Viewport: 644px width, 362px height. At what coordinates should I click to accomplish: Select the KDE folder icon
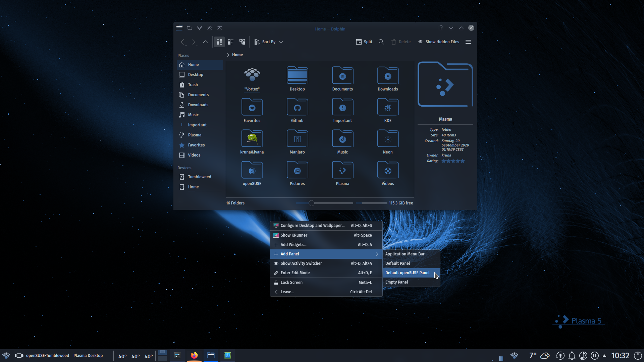pos(388,107)
